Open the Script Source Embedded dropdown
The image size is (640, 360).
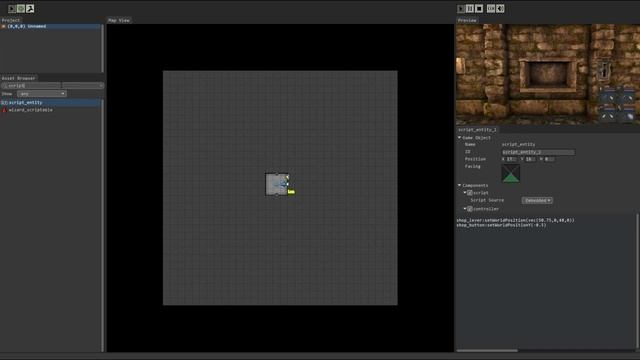click(537, 200)
